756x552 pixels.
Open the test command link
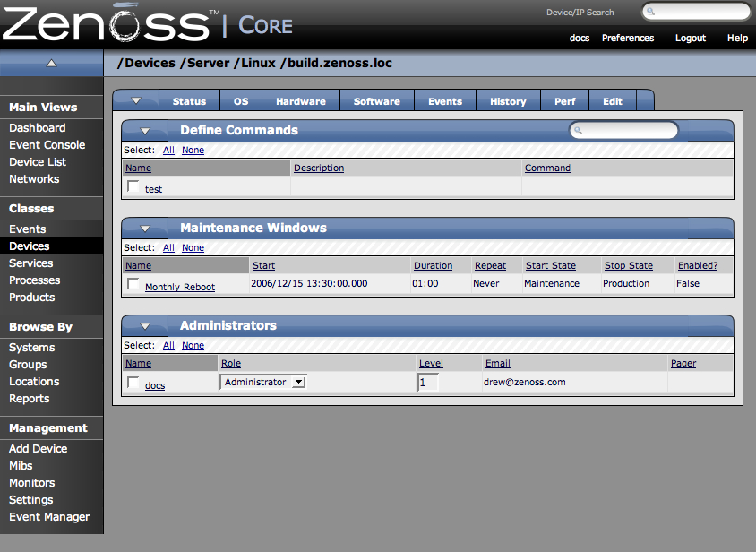(x=153, y=189)
